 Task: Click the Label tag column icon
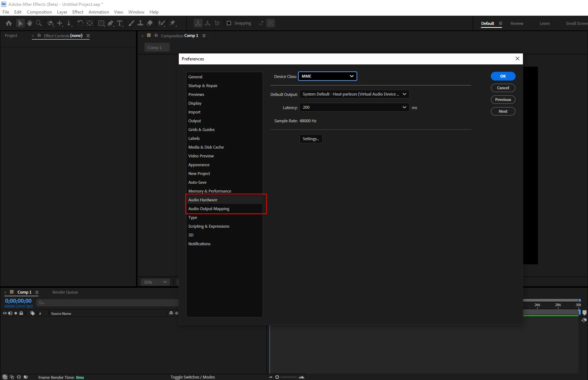33,313
